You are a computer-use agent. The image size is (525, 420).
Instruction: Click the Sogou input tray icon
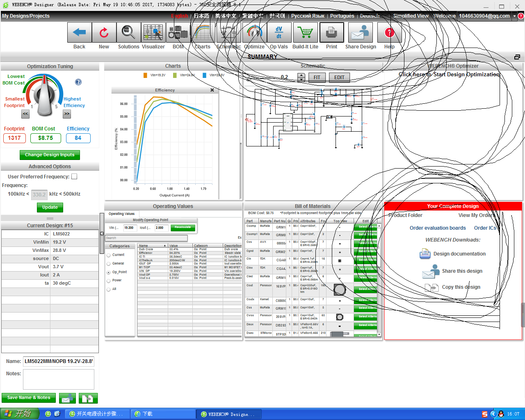pos(485,414)
